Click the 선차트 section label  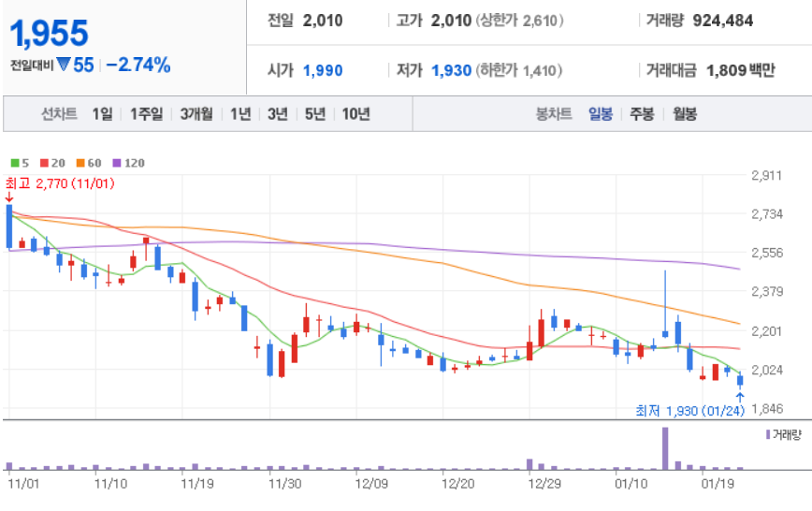pos(59,113)
